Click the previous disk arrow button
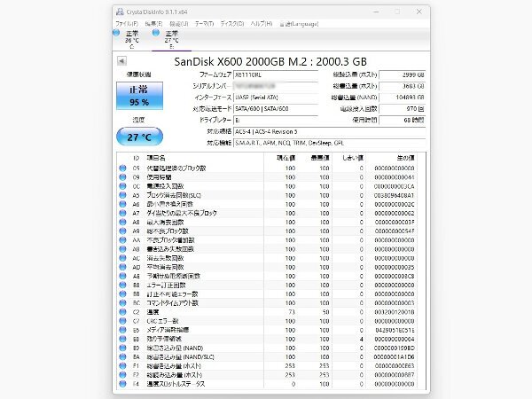The image size is (532, 399). (x=121, y=61)
